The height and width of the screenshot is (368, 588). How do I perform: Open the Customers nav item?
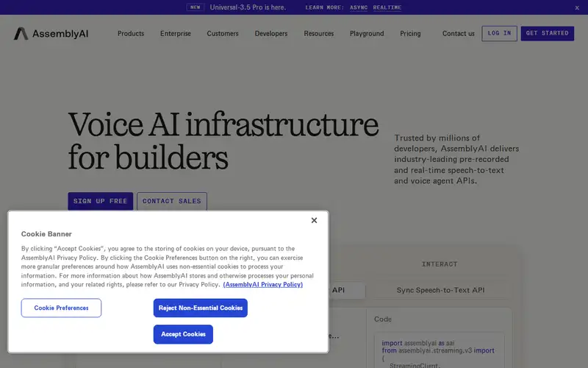point(223,33)
